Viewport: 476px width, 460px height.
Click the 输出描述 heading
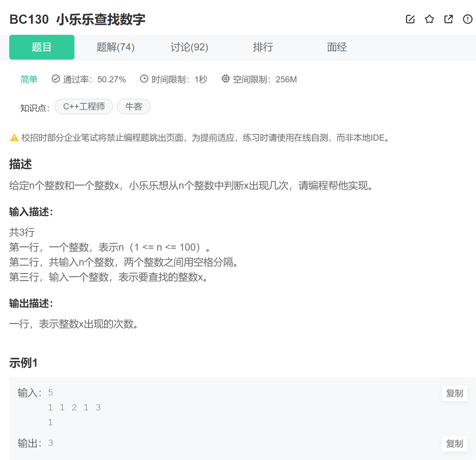pos(31,303)
